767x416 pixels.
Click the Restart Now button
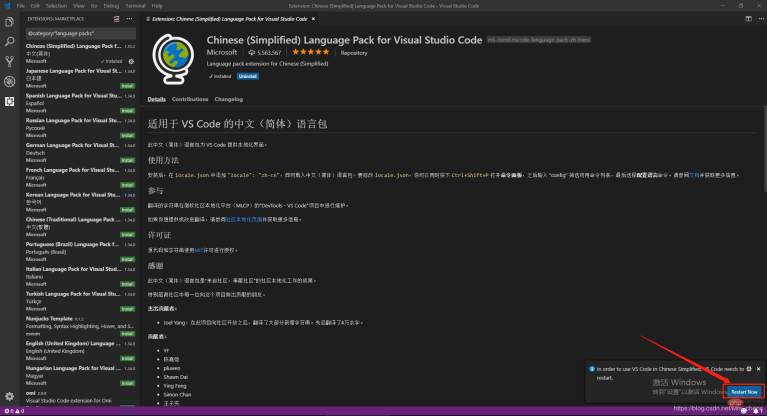[744, 392]
